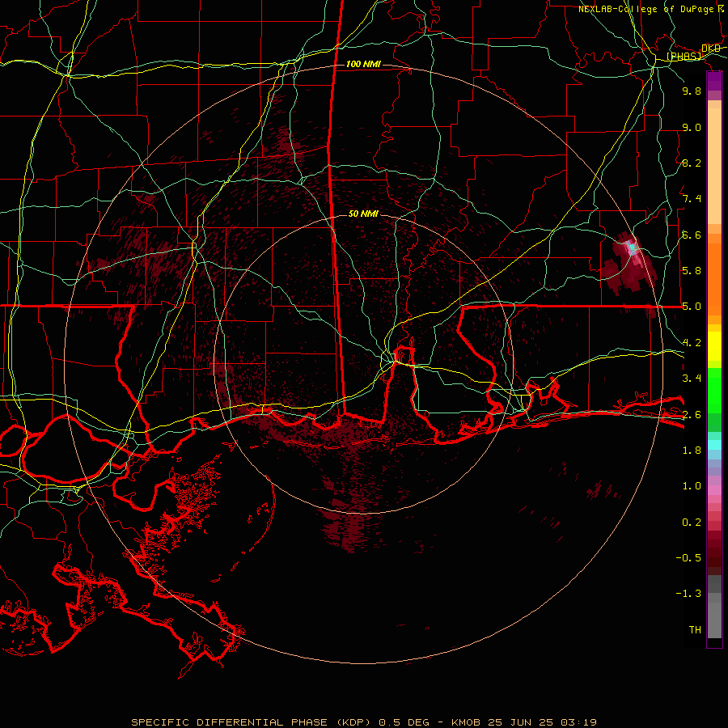
Task: Click the 7.4 scale value
Action: pos(692,199)
